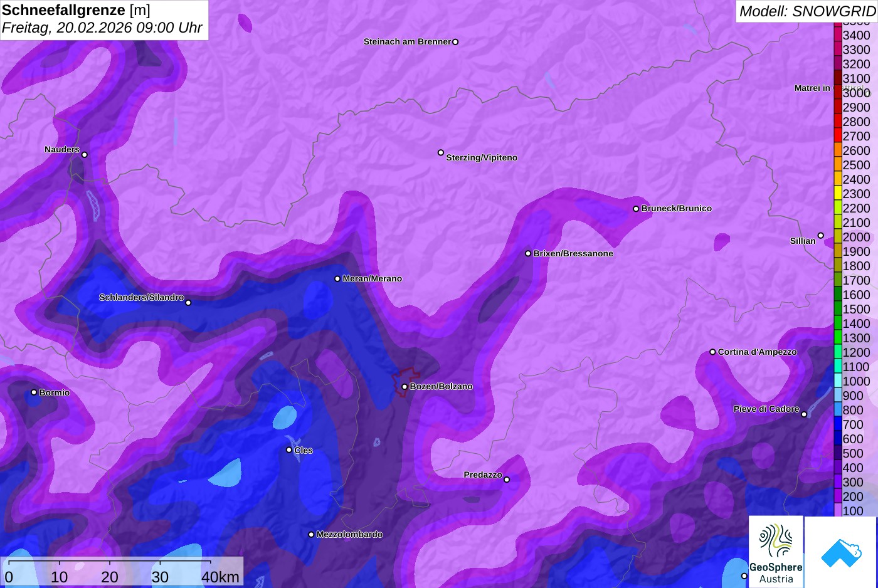Click the 3000 legend color swatch

pyautogui.click(x=838, y=93)
